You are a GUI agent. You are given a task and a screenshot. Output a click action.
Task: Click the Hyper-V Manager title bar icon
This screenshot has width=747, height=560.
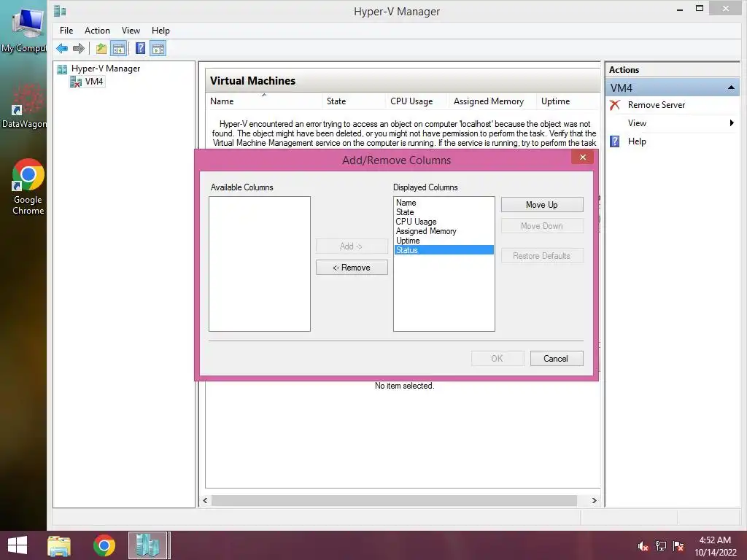(x=60, y=11)
